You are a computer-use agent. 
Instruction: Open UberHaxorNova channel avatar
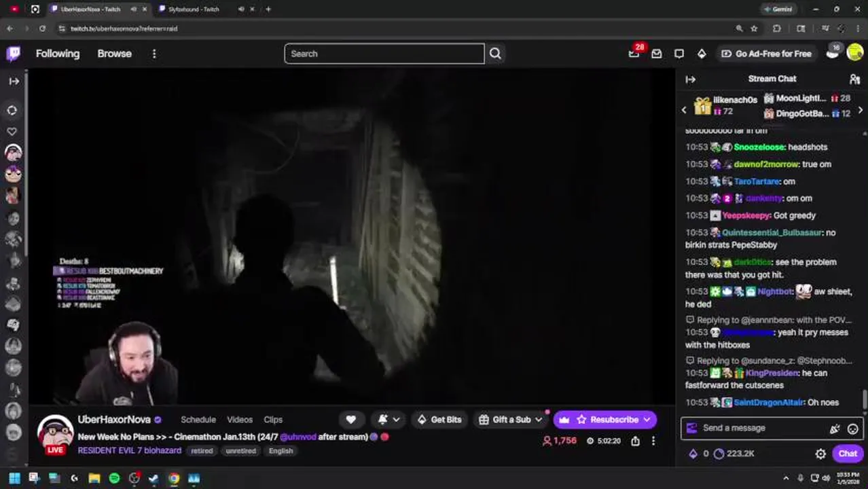tap(56, 433)
